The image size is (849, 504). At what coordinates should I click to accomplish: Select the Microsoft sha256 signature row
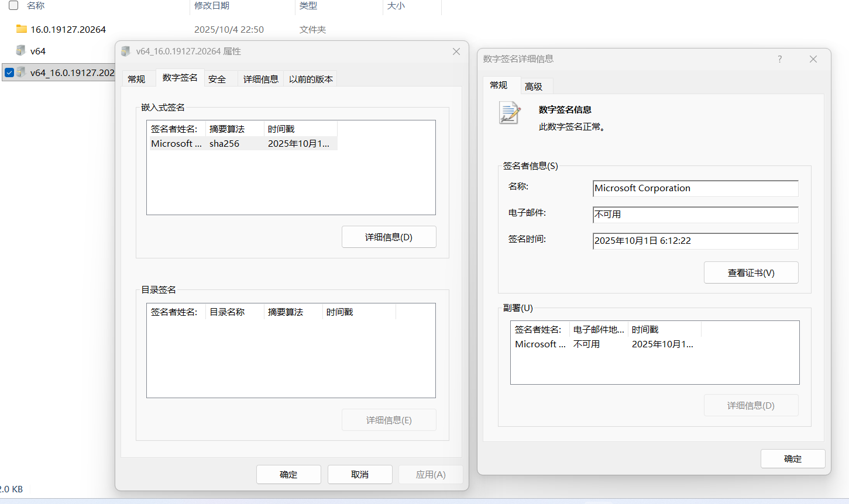pyautogui.click(x=240, y=144)
